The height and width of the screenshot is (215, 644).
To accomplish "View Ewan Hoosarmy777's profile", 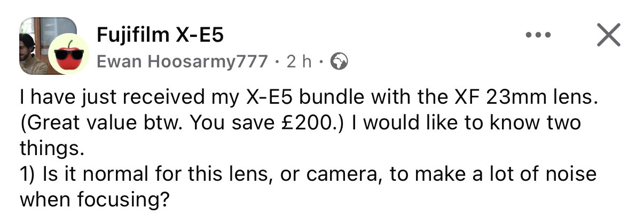I will (182, 62).
